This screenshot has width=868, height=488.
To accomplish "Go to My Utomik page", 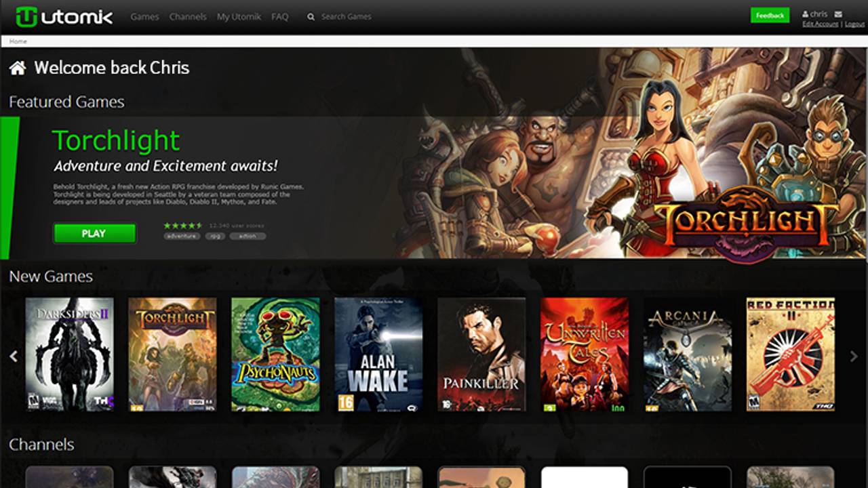I will pos(239,17).
